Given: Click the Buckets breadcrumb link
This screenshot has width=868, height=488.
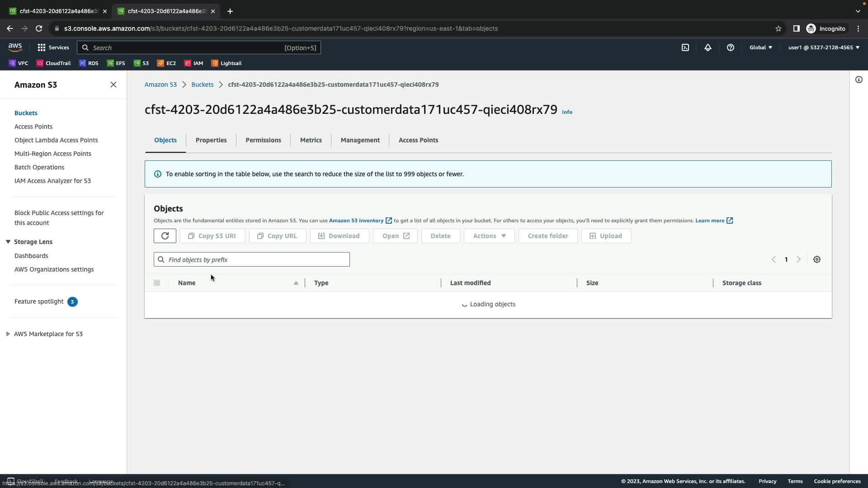Looking at the screenshot, I should [x=202, y=84].
